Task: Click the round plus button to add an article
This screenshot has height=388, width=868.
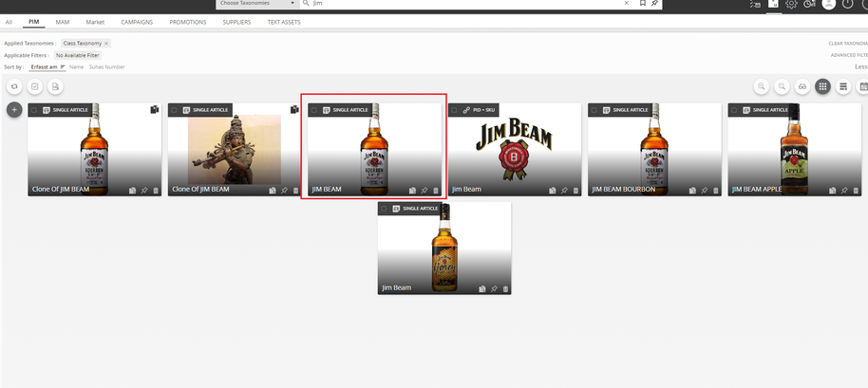Action: pos(14,109)
